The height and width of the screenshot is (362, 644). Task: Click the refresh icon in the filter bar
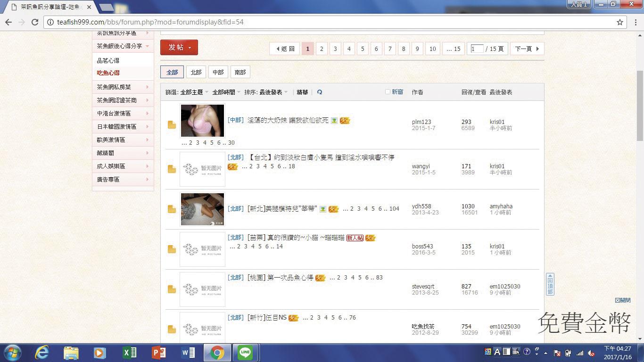[x=320, y=92]
